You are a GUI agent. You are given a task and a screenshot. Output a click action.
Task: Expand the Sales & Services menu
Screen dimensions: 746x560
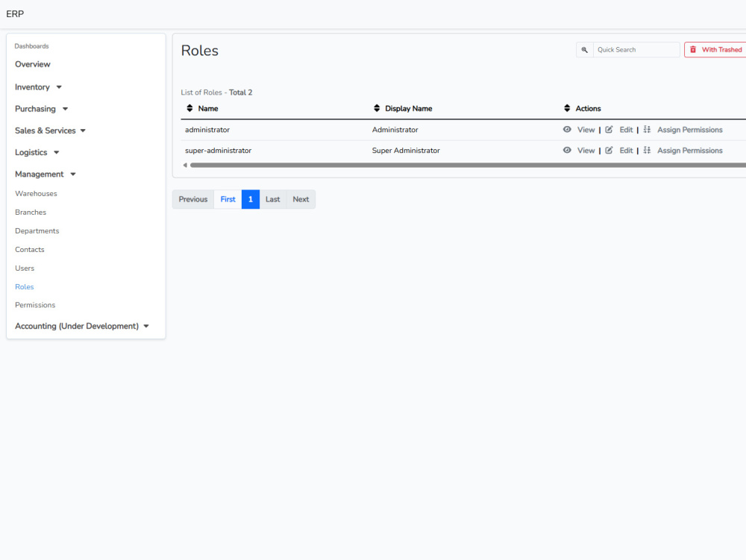pos(50,130)
